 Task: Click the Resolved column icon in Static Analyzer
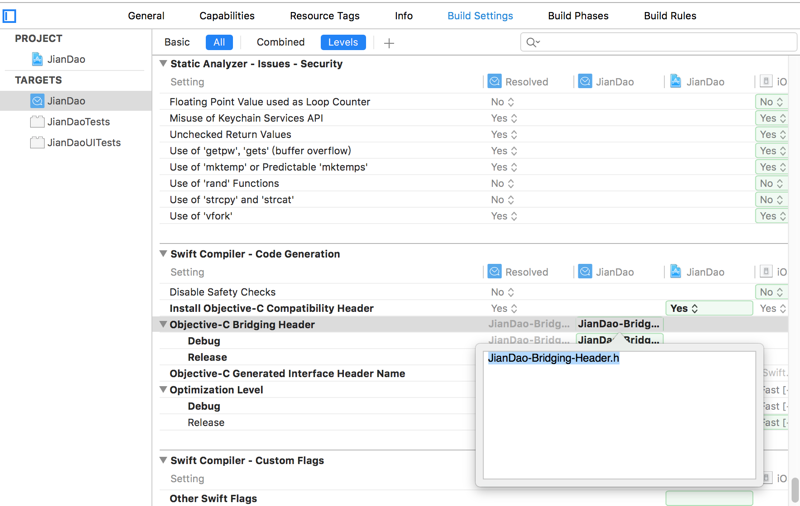(x=494, y=82)
